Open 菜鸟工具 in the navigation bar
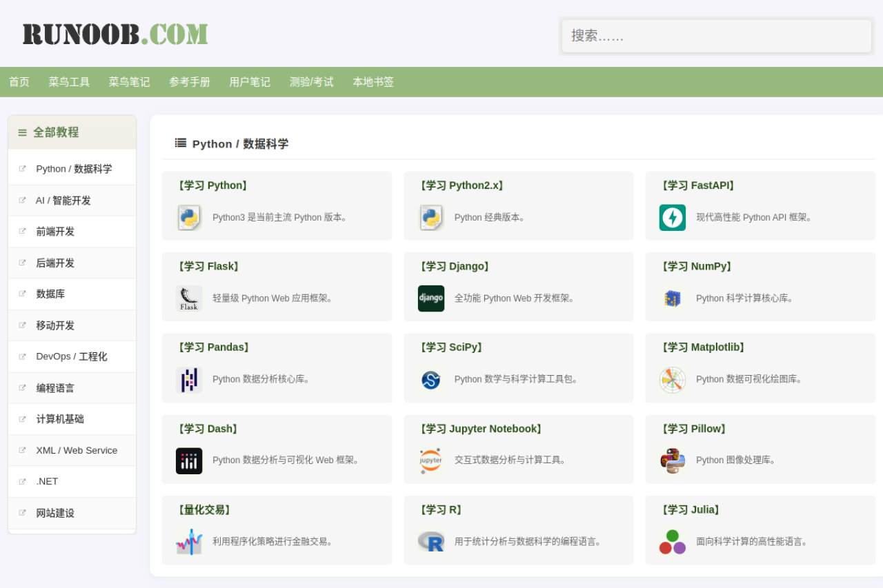 [x=69, y=82]
